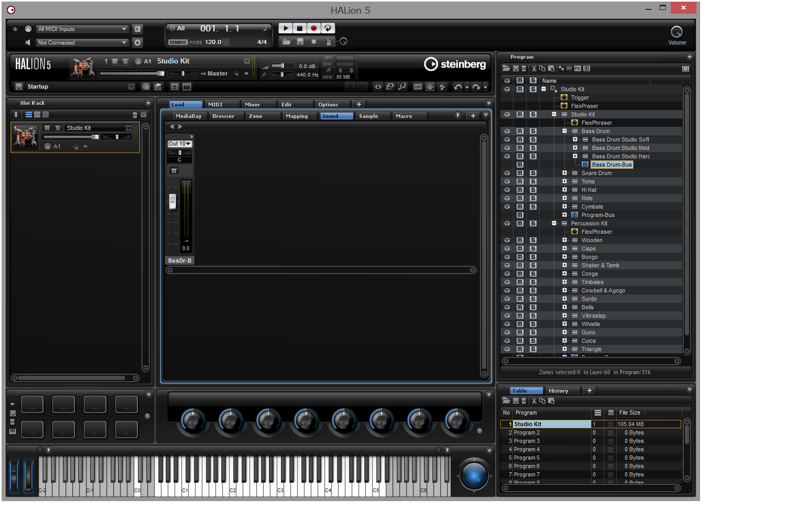This screenshot has height=532, width=786.
Task: Open the Mapping tab
Action: coord(300,116)
